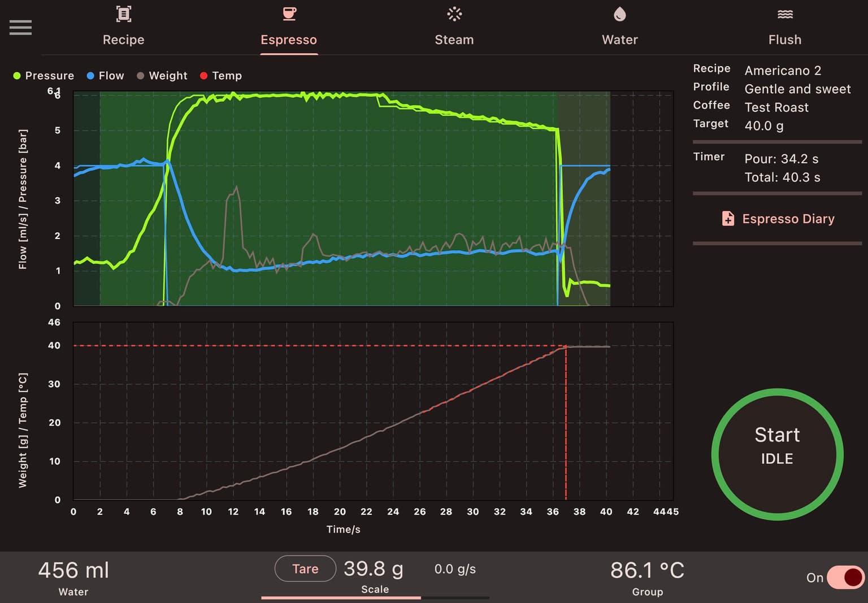Toggle Temp series red legend dot

click(x=204, y=76)
